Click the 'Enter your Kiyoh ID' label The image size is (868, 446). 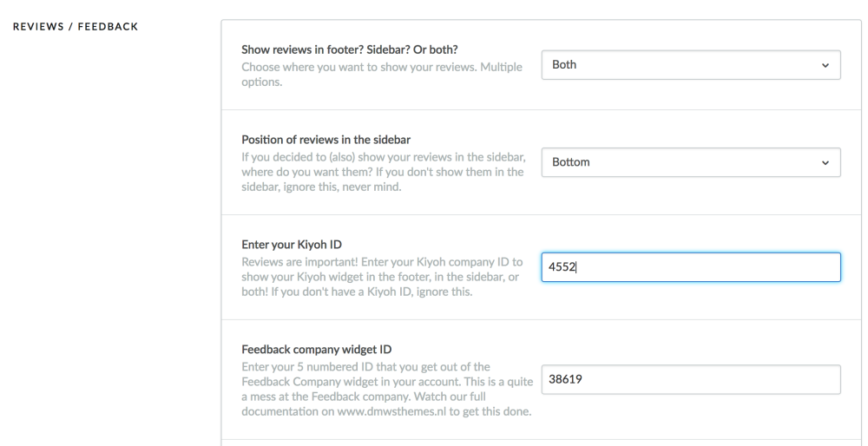(292, 245)
